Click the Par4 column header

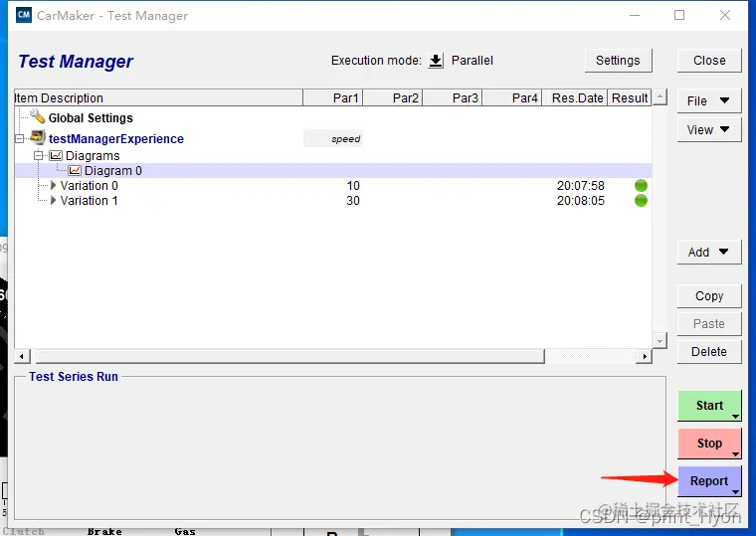(512, 97)
